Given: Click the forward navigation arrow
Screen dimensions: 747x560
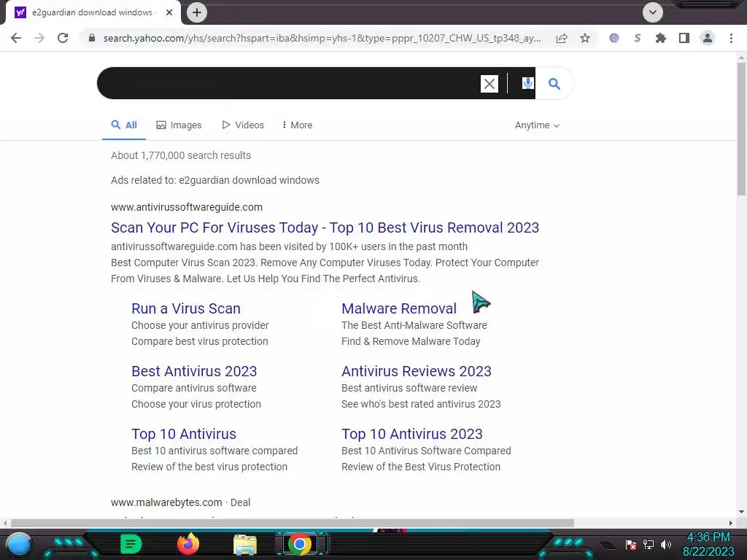Looking at the screenshot, I should (39, 38).
